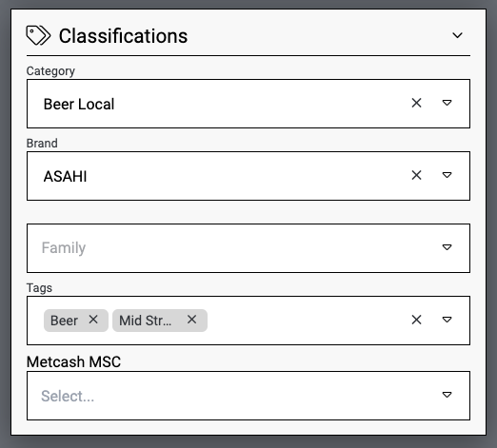497x448 pixels.
Task: Click the Classifications tag icon
Action: point(38,35)
